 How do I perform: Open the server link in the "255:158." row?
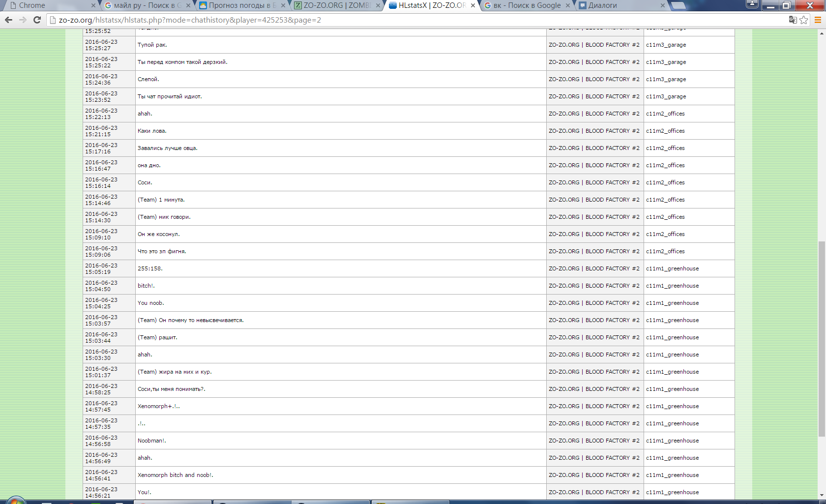594,268
